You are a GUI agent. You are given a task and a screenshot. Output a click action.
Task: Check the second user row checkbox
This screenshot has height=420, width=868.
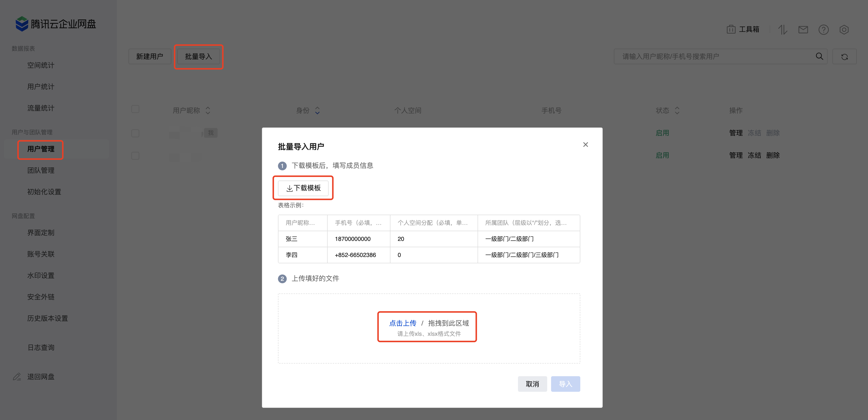click(x=135, y=155)
